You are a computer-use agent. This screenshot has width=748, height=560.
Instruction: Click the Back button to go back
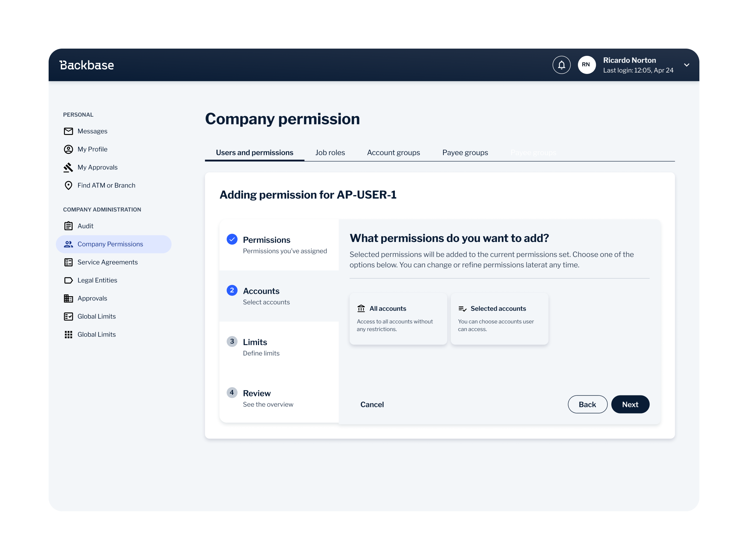pos(587,404)
